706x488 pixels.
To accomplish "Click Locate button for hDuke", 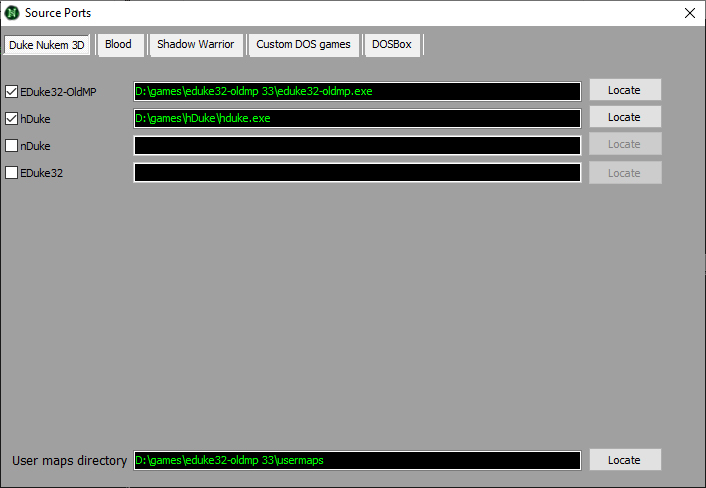I will pos(625,117).
